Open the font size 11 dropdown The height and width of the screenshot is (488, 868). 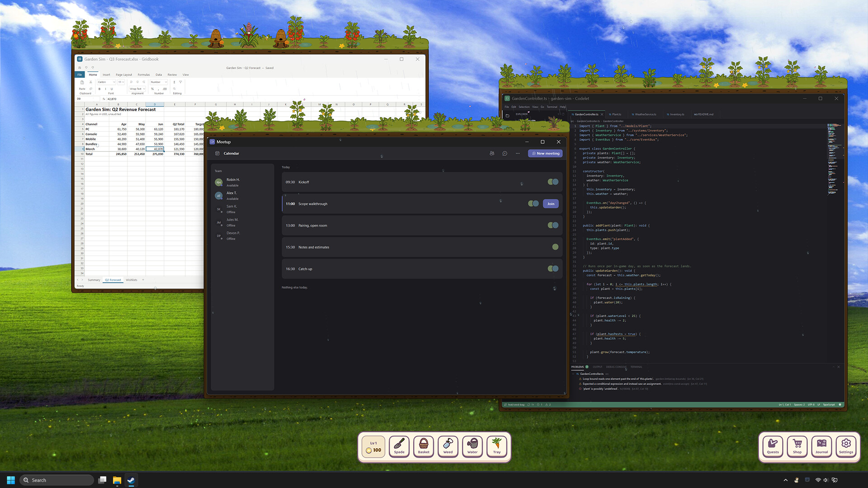(121, 82)
